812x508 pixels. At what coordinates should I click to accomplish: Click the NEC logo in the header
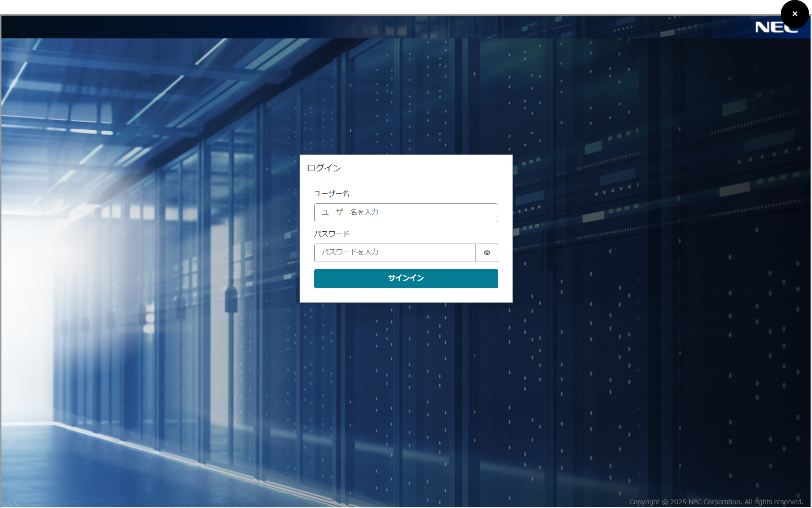coord(776,27)
